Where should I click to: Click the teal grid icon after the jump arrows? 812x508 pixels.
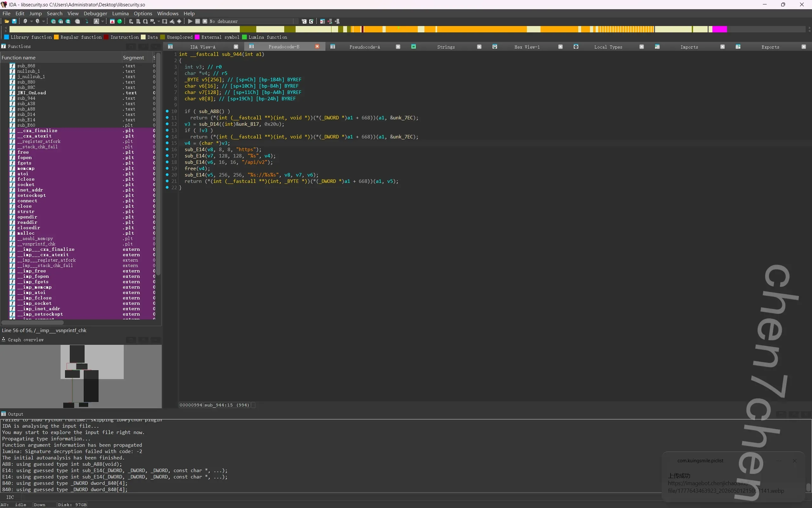pyautogui.click(x=53, y=21)
